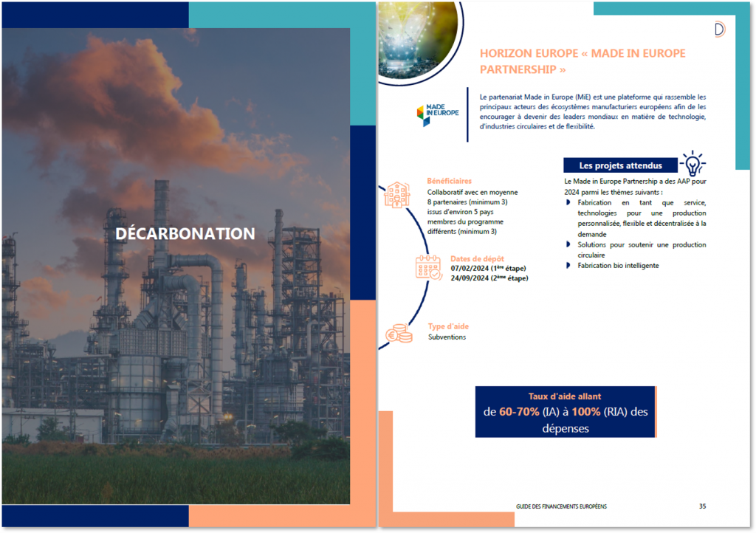Click the Type d'aide heading
This screenshot has height=533, width=756.
[448, 326]
